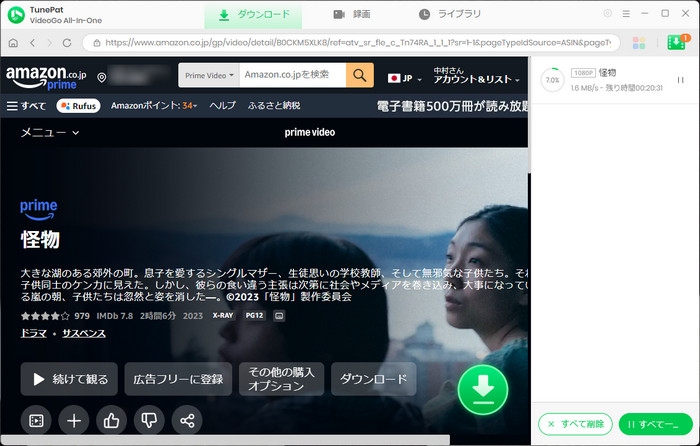Open the ヘルプ link
The height and width of the screenshot is (446, 700).
click(223, 106)
